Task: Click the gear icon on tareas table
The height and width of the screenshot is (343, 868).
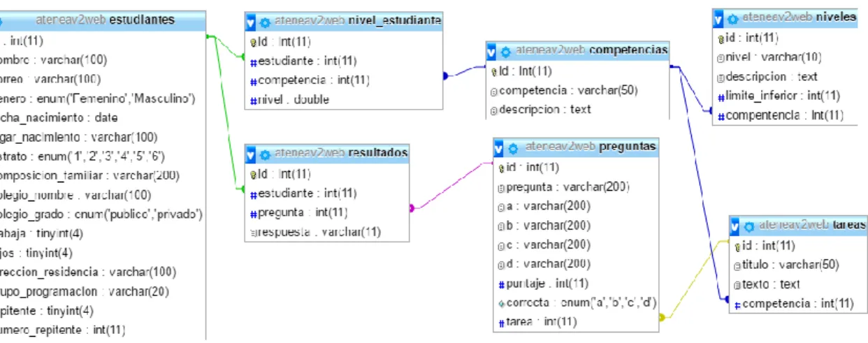Action: tap(749, 226)
